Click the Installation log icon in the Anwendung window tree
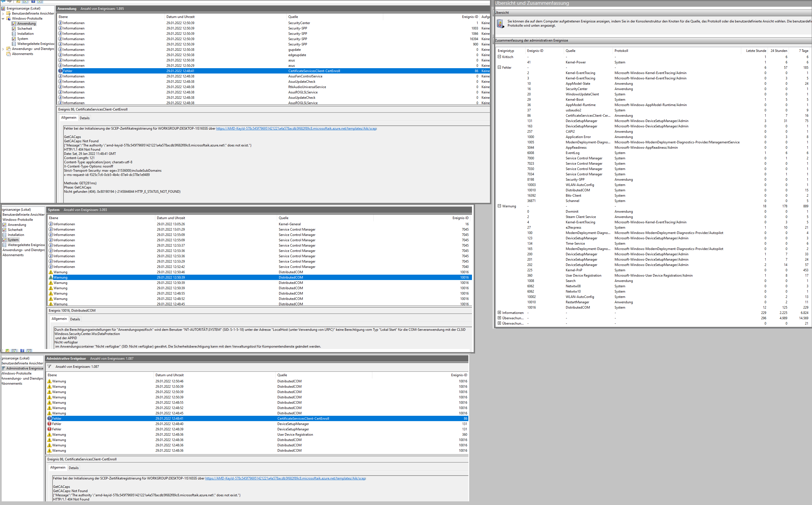812x505 pixels. point(14,34)
